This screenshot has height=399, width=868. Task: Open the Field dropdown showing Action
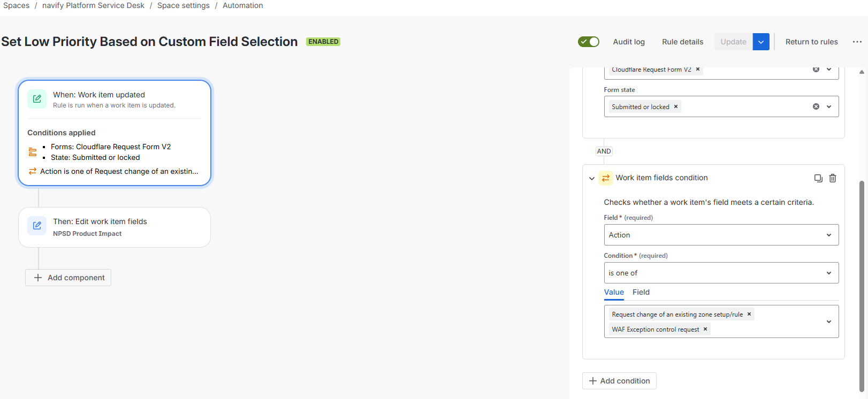tap(721, 235)
